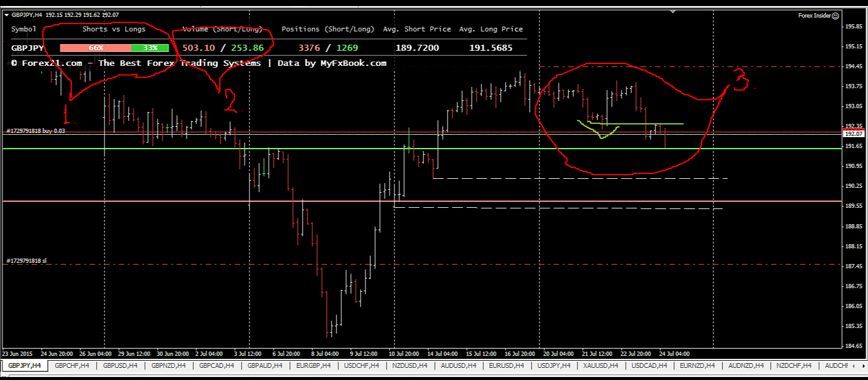Screen dimensions: 868x380
Task: Select the USDJPY,H4 chart tab
Action: pyautogui.click(x=554, y=366)
